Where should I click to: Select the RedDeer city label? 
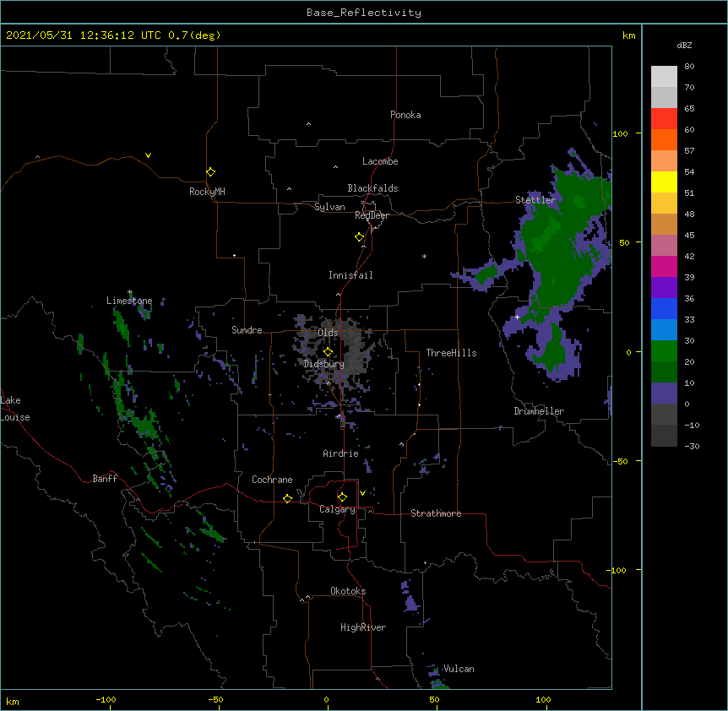372,215
